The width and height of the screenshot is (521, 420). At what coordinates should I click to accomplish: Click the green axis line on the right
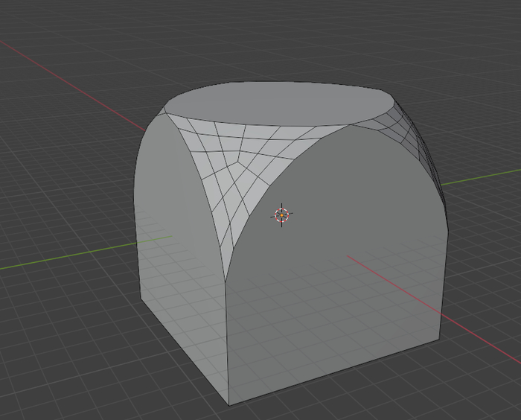[x=484, y=176]
